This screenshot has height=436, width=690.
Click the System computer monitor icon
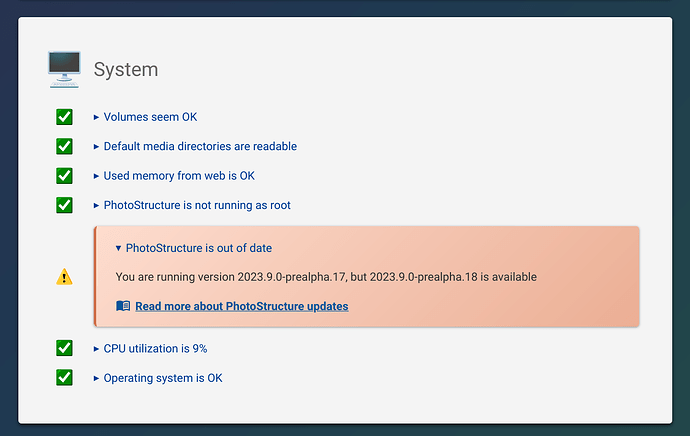pos(64,70)
